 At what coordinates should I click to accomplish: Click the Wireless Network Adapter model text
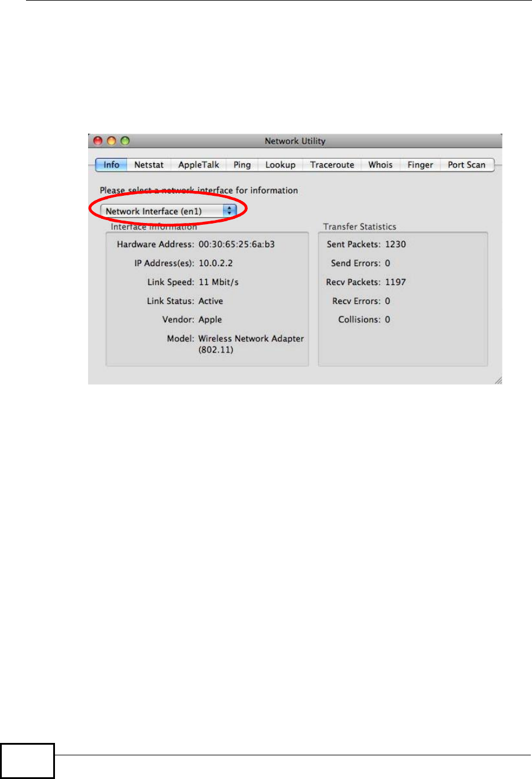[251, 344]
